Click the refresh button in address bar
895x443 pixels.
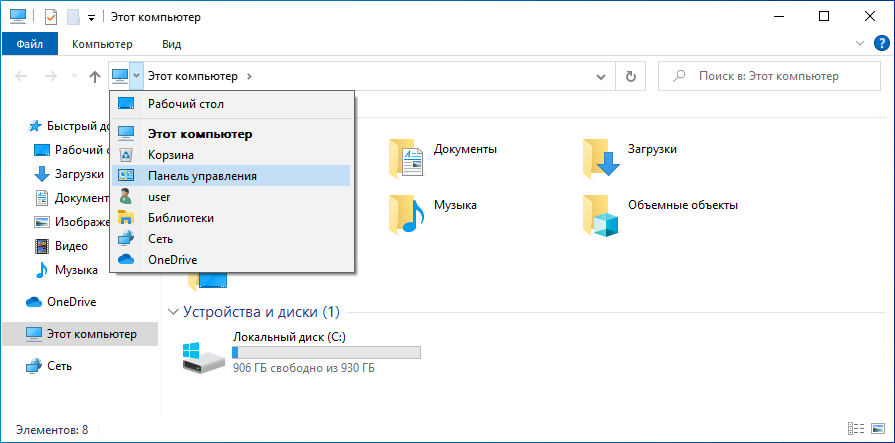(x=630, y=76)
